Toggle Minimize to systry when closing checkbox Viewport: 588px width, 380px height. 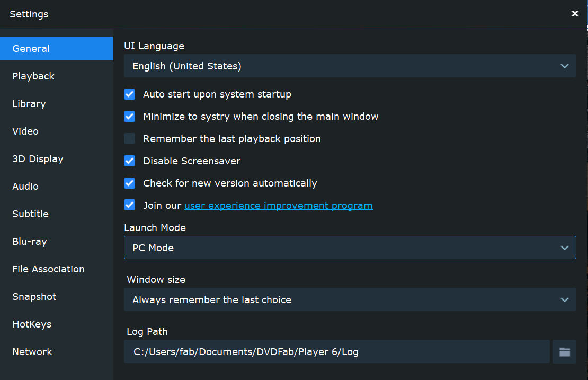click(130, 117)
